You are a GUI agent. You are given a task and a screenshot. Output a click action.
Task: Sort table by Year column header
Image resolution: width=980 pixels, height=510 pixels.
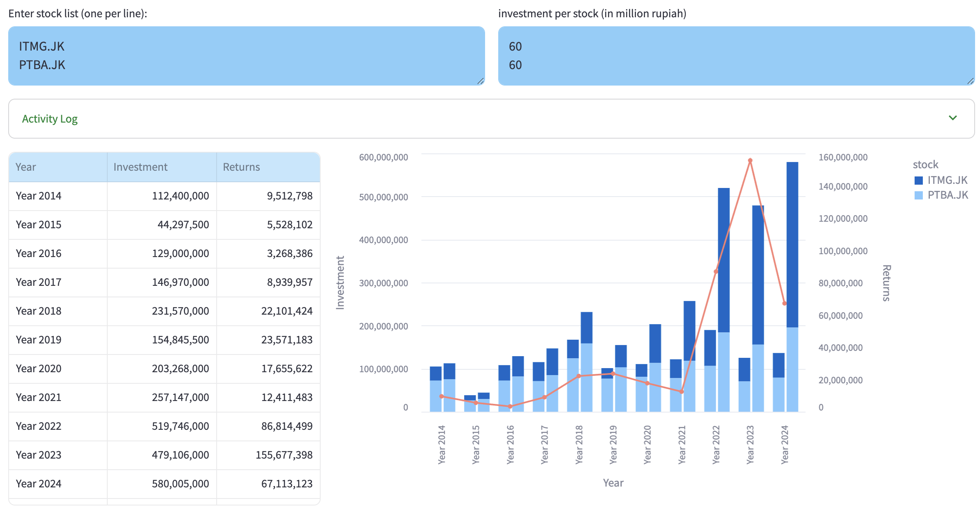[26, 167]
